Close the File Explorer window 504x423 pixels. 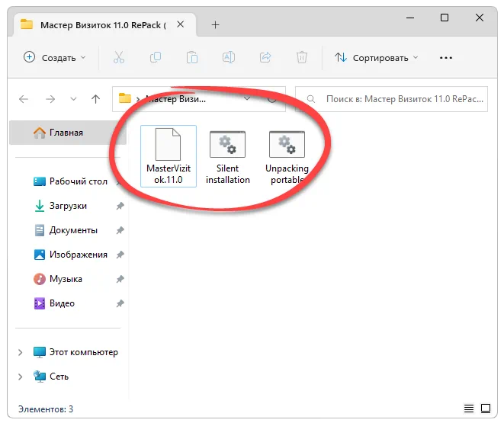(x=480, y=18)
